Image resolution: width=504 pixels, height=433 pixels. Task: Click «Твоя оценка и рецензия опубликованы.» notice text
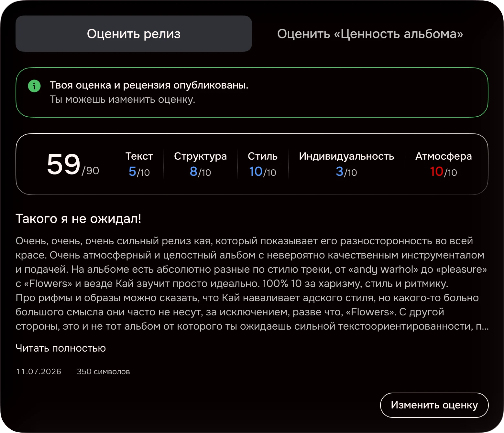[x=149, y=85]
